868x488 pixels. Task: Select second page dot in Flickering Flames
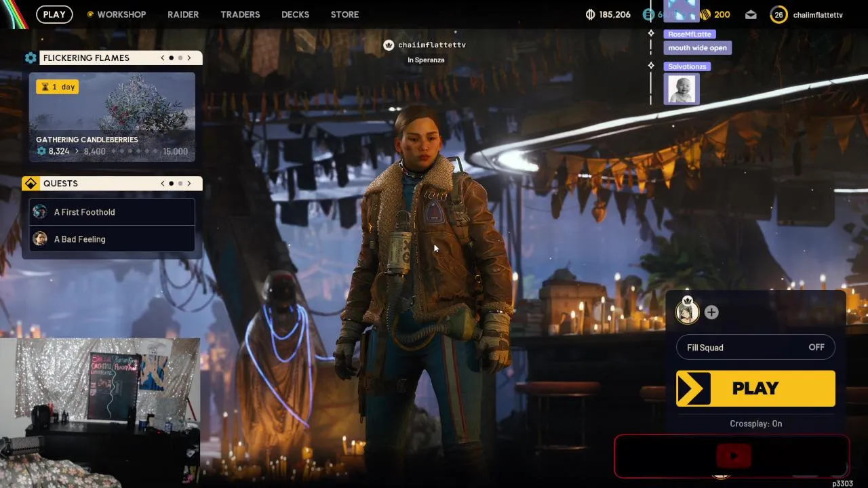pyautogui.click(x=180, y=58)
